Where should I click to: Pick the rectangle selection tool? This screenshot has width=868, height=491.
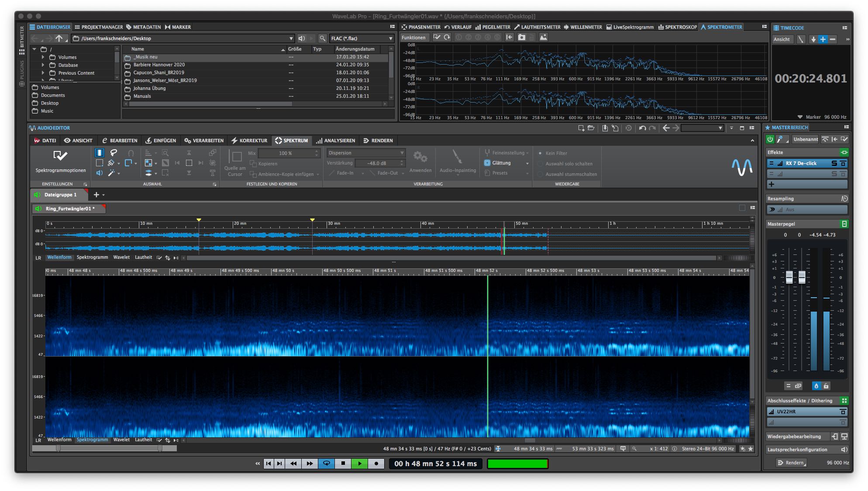(100, 163)
